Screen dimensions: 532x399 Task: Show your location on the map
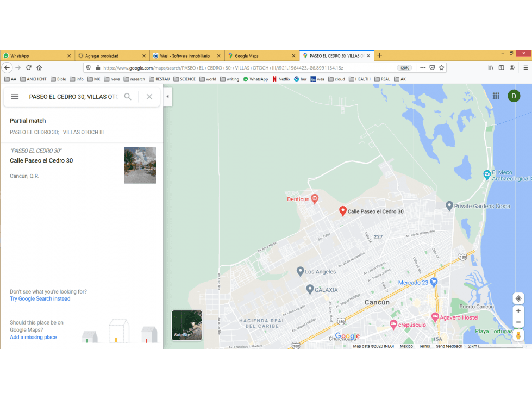click(x=518, y=298)
